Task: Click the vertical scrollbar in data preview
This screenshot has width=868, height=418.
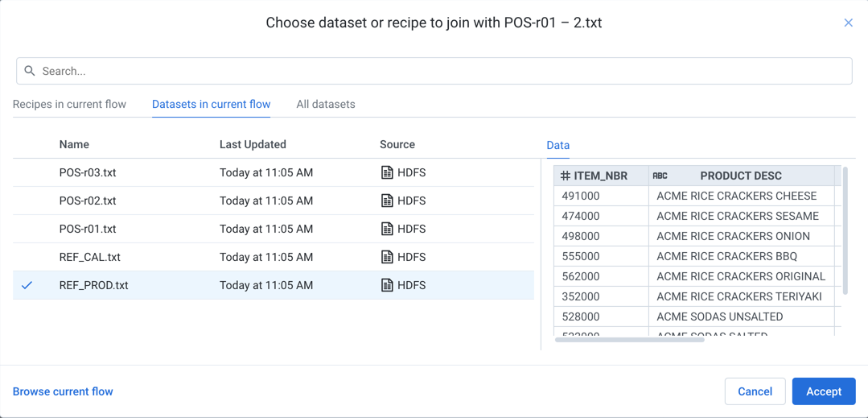Action: pyautogui.click(x=845, y=230)
